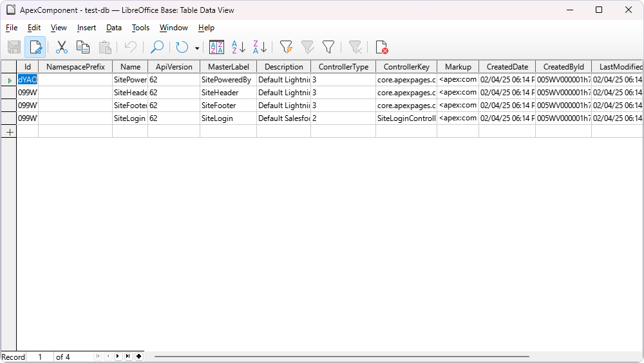Sort descending Z to A

tap(260, 47)
